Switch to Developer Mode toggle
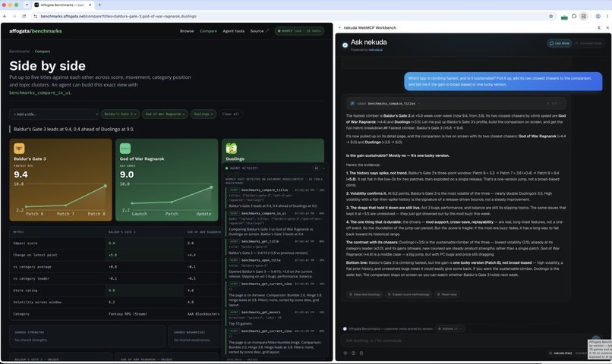 [588, 43]
